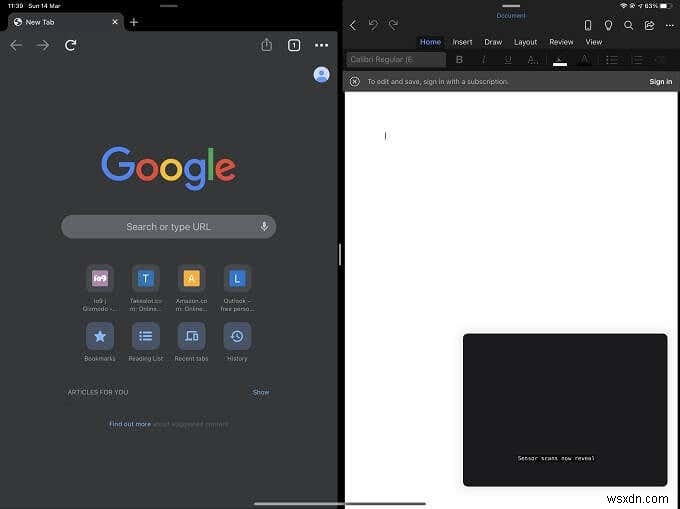Open Chrome's three-dot menu
Viewport: 680px width, 509px height.
click(x=321, y=45)
